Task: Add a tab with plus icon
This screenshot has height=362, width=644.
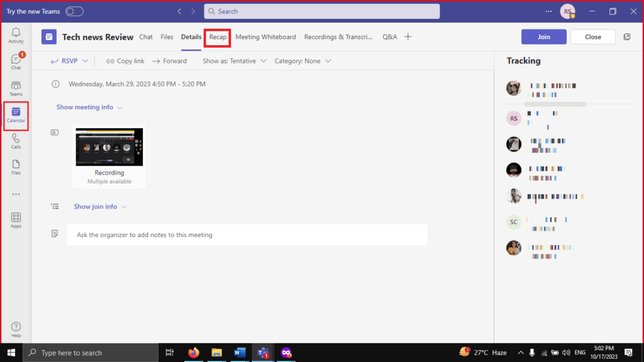Action: 408,37
